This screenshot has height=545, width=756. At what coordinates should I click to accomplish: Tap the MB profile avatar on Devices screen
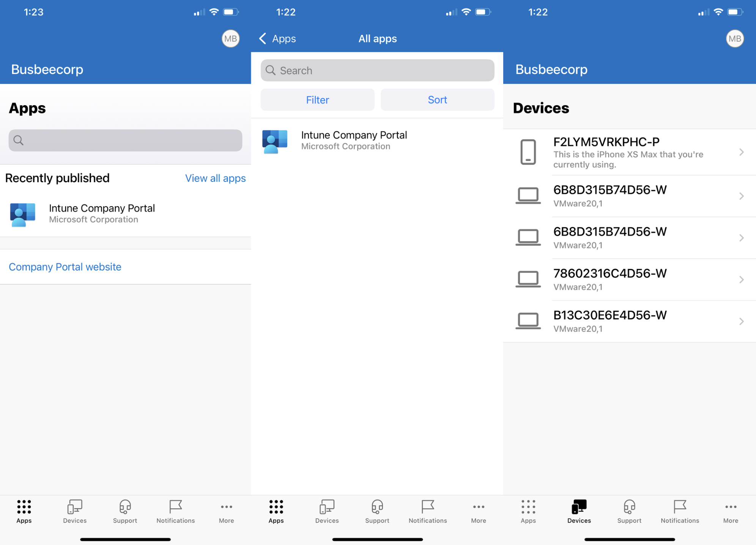(x=735, y=39)
